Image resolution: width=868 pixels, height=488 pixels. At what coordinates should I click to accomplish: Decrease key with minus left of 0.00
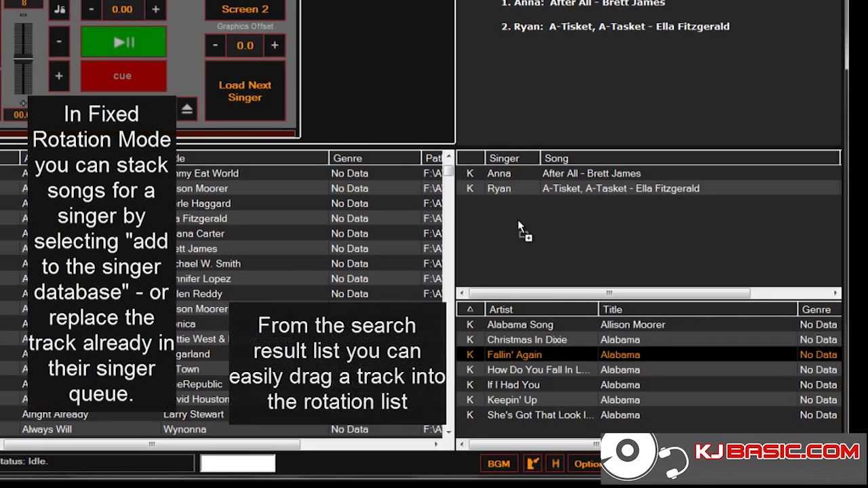[91, 9]
